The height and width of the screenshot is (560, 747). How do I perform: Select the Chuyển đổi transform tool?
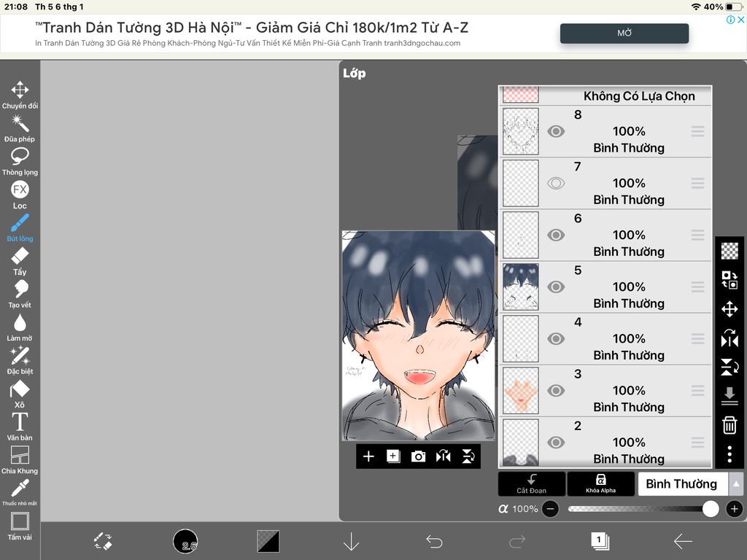(20, 96)
